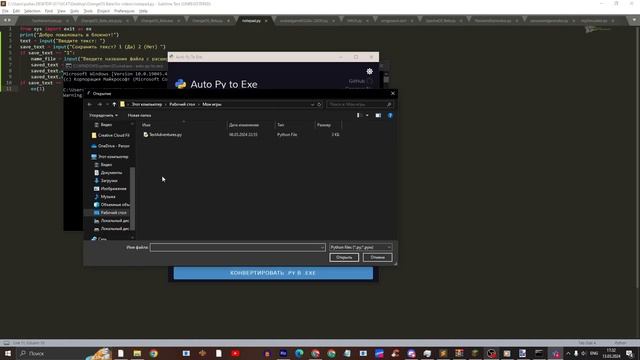Toggle Sublime side bar from status bar
The height and width of the screenshot is (360, 640).
point(6,343)
